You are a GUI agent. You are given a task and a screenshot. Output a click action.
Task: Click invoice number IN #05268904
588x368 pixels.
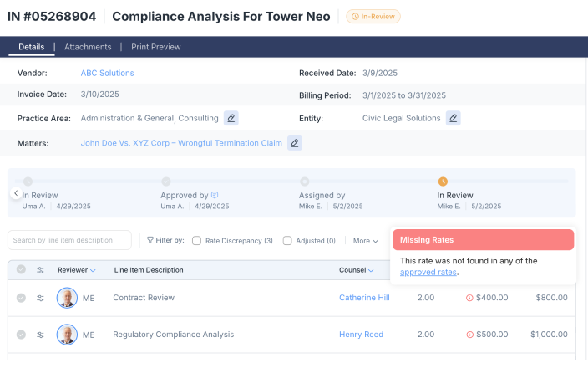tap(52, 17)
